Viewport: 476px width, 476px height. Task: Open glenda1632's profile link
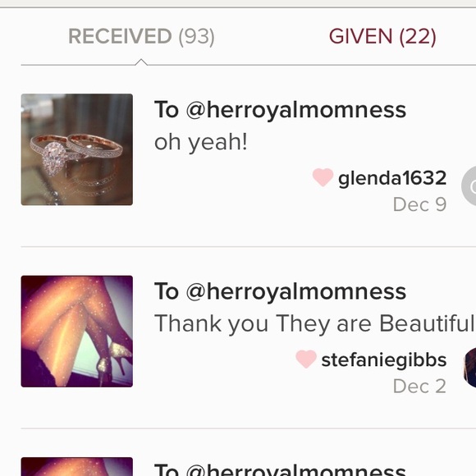pos(392,178)
